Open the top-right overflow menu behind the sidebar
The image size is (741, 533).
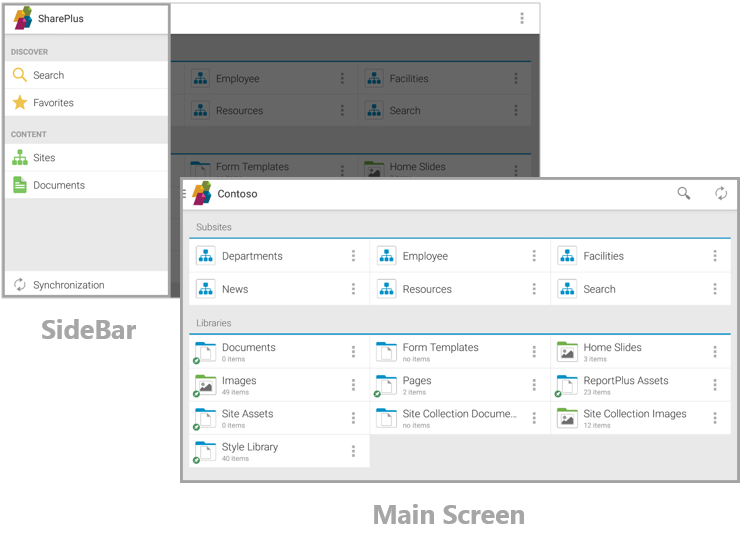tap(521, 18)
